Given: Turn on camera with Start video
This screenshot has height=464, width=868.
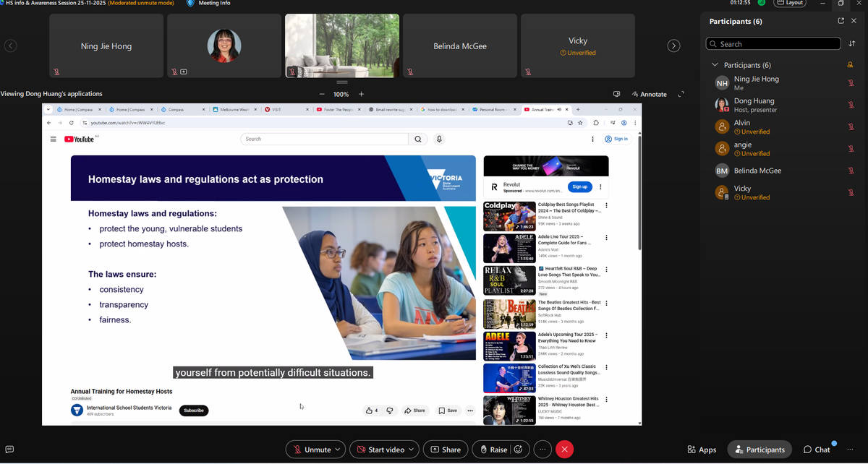Looking at the screenshot, I should 378,450.
